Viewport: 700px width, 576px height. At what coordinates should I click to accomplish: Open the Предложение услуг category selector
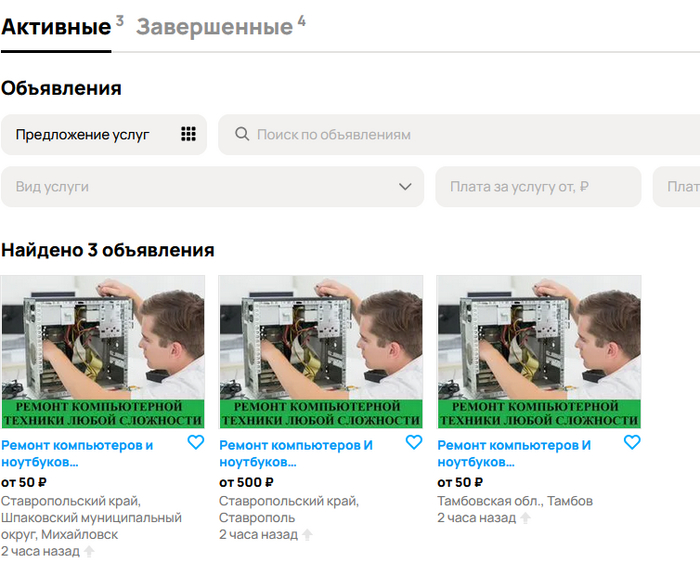(104, 134)
